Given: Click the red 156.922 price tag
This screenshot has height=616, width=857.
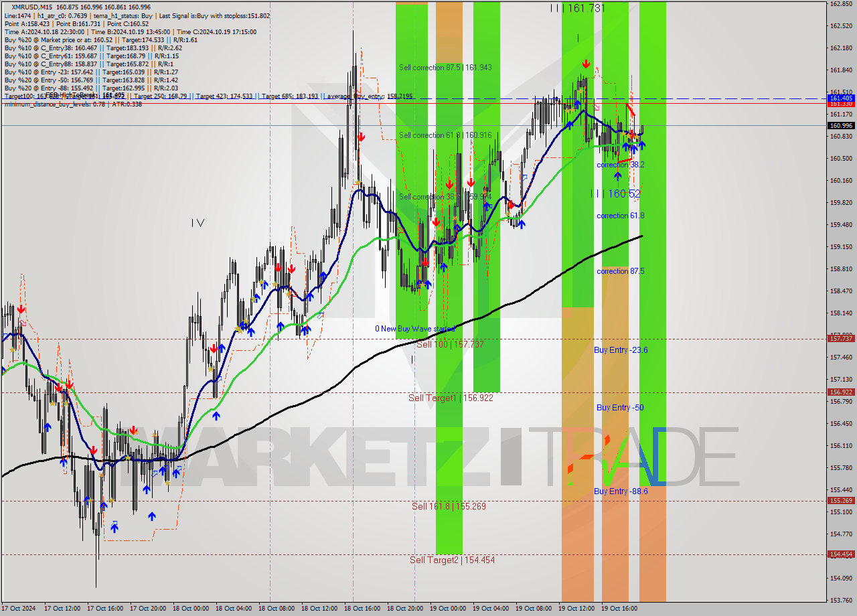Looking at the screenshot, I should click(x=841, y=392).
